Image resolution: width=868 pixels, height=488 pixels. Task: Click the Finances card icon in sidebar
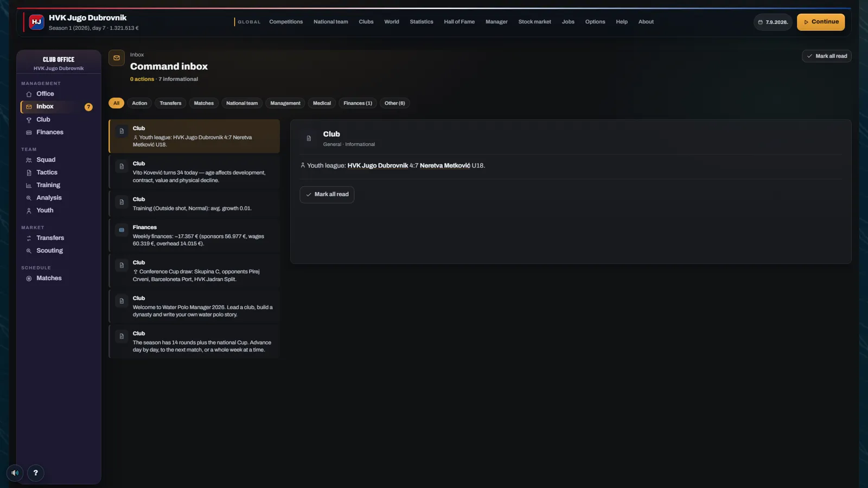tap(29, 132)
